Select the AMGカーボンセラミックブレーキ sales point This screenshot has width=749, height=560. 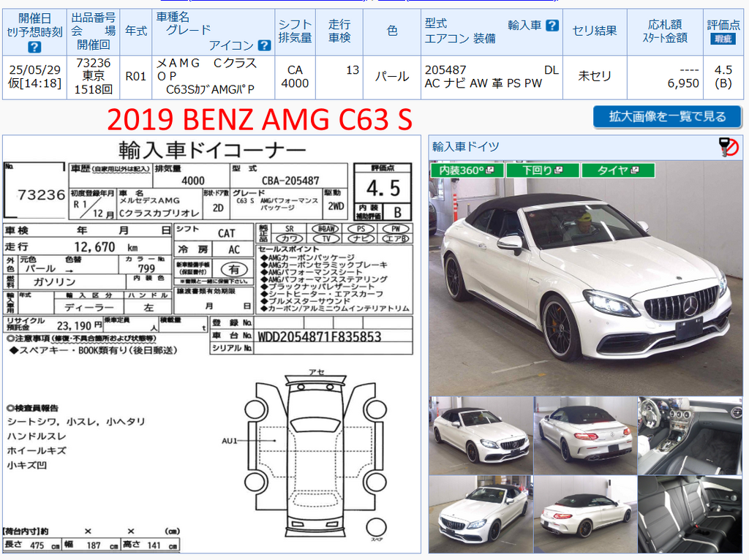[x=324, y=265]
